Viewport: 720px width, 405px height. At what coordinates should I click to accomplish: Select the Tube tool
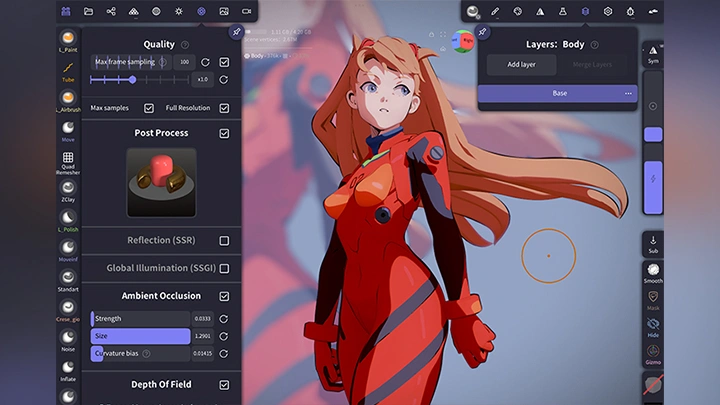pyautogui.click(x=68, y=71)
